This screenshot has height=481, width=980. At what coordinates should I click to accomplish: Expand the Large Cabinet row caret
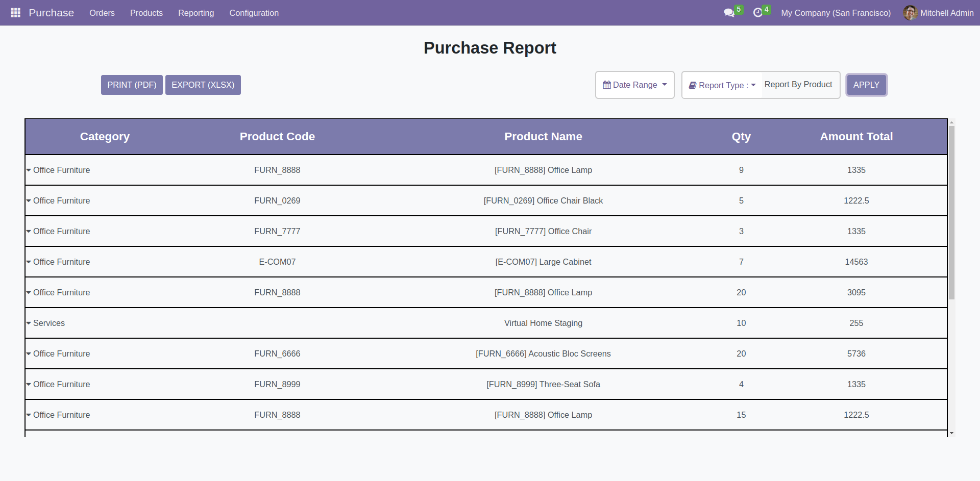[29, 262]
